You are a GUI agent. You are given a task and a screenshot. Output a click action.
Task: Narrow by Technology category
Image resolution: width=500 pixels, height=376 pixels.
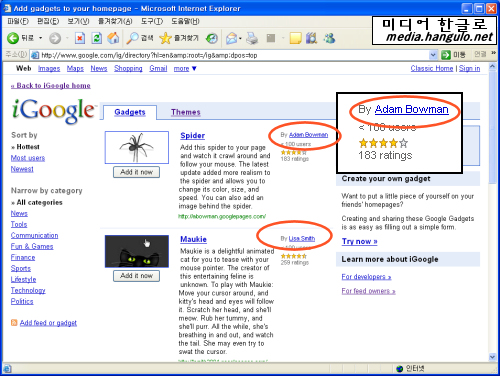(28, 290)
